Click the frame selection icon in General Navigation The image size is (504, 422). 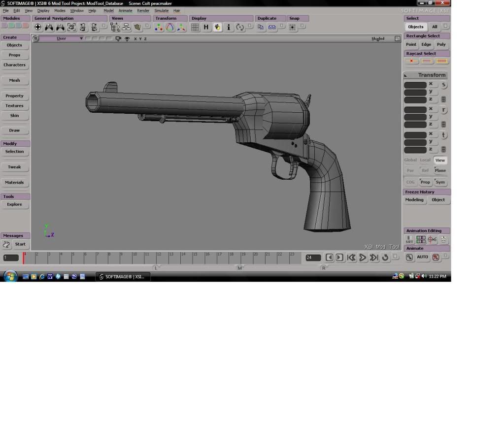(x=71, y=27)
